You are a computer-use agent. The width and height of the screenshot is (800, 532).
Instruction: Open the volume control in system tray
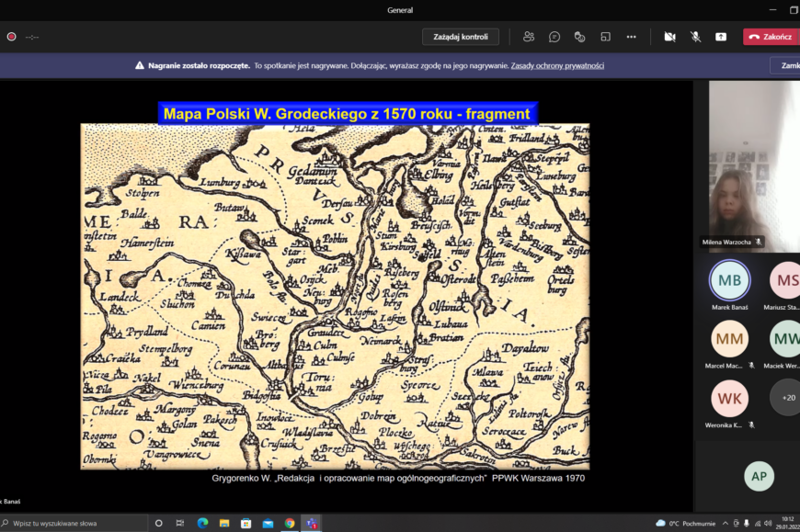(768, 524)
